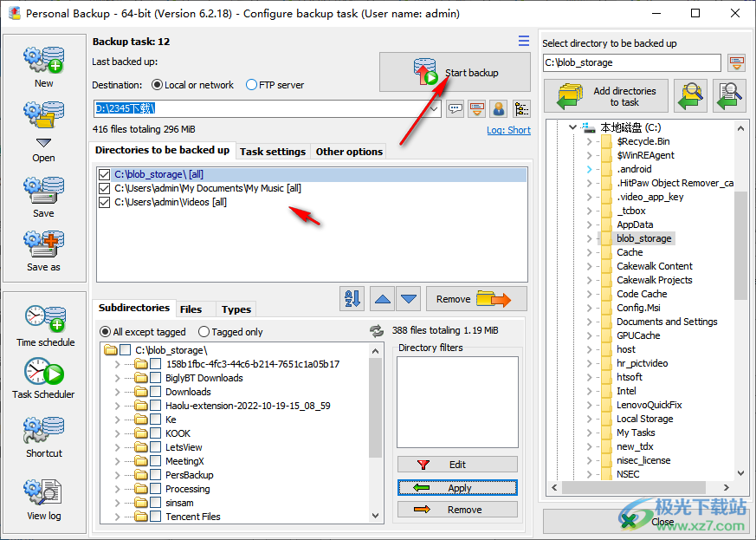Click the drive icon for 本地磁盘 (C:)
This screenshot has height=540, width=756.
(589, 127)
